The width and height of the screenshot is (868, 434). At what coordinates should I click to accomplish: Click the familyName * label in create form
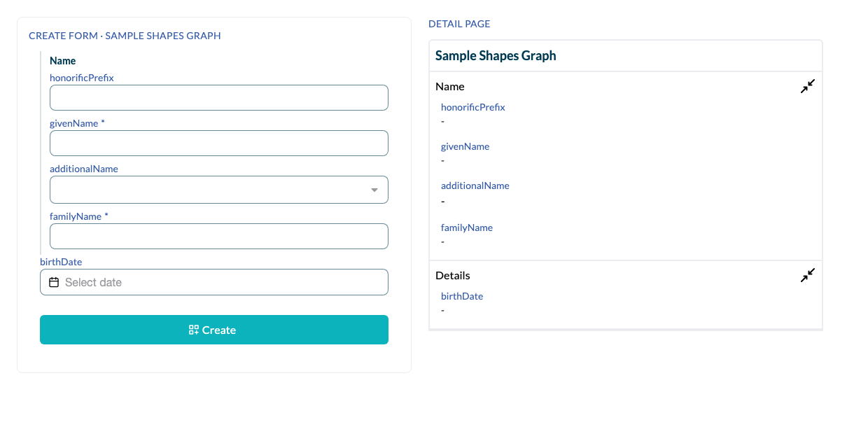click(79, 216)
